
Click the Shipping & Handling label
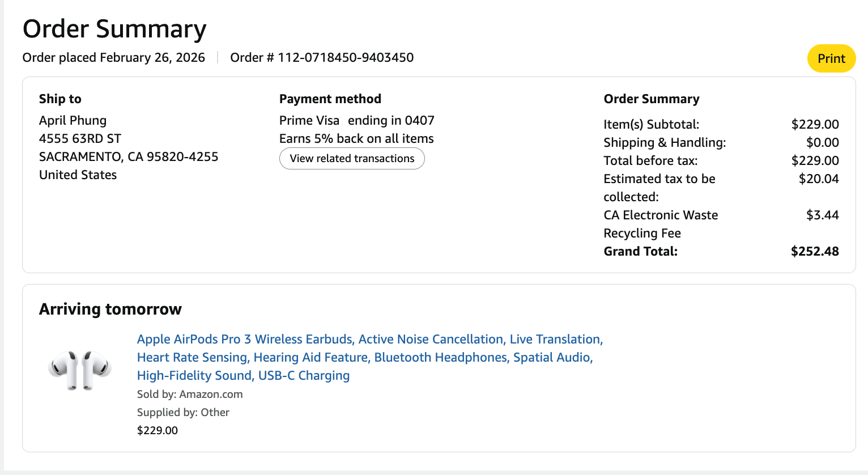[665, 143]
